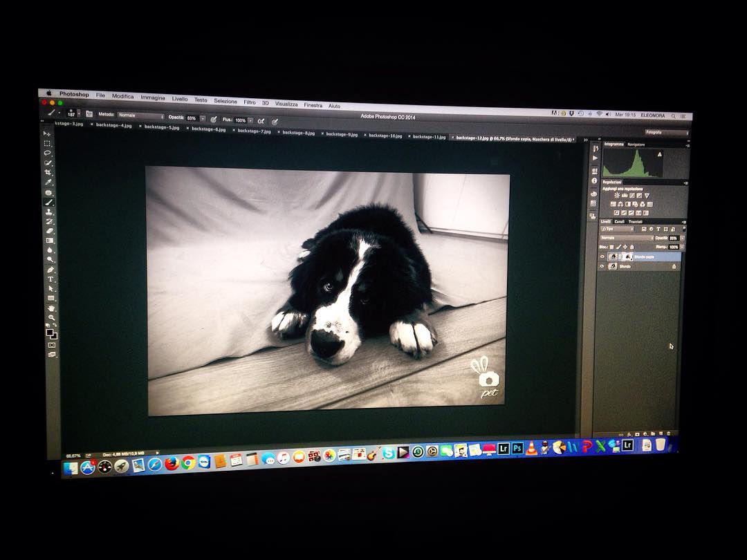Toggle the lock transparent pixels option
Viewport: 747px width, 560px height.
coord(611,247)
